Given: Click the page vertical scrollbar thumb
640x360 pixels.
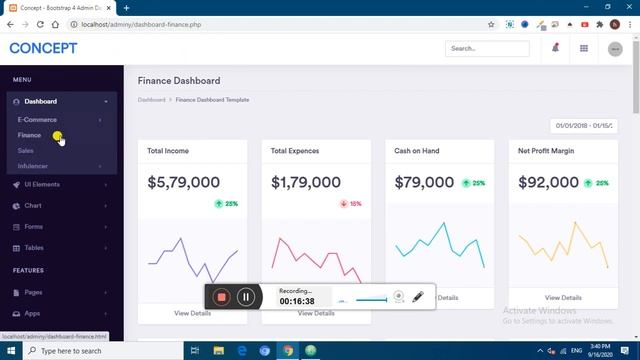Looking at the screenshot, I should 636,76.
